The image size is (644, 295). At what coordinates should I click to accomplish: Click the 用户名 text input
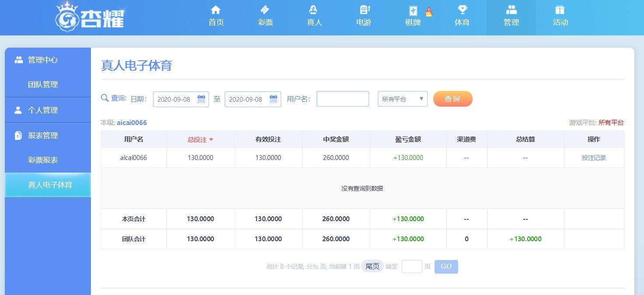tap(343, 99)
